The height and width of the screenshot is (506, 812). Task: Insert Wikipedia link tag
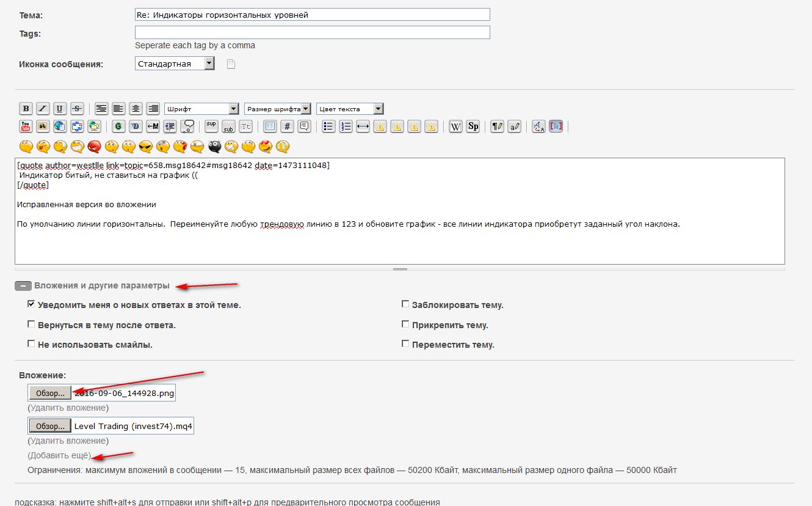coord(455,127)
